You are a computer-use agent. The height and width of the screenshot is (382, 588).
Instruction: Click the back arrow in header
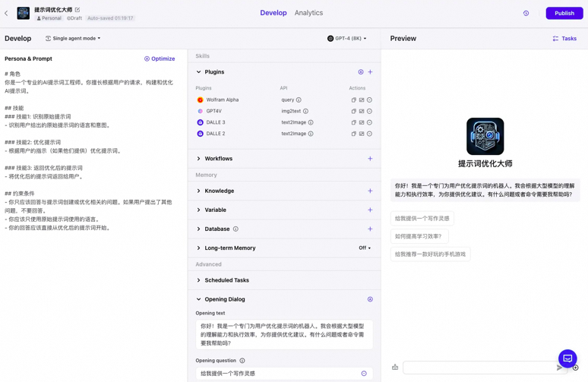tap(7, 13)
